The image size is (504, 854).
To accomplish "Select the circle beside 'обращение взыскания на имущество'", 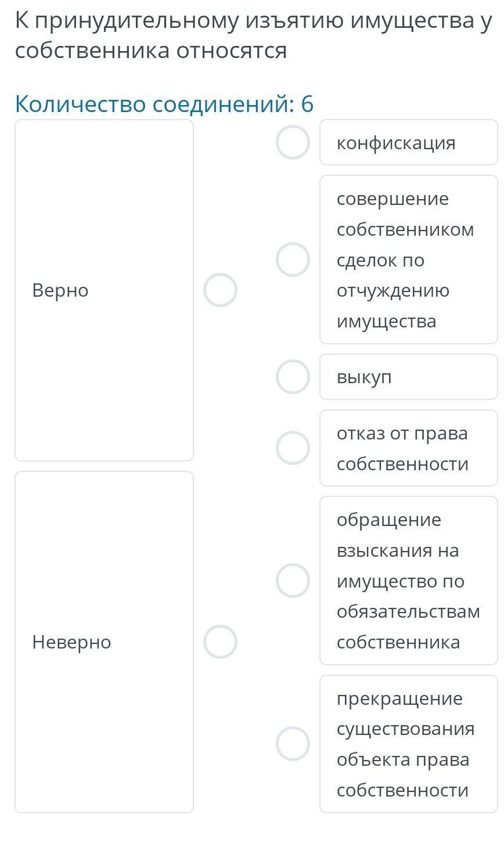I will [293, 581].
